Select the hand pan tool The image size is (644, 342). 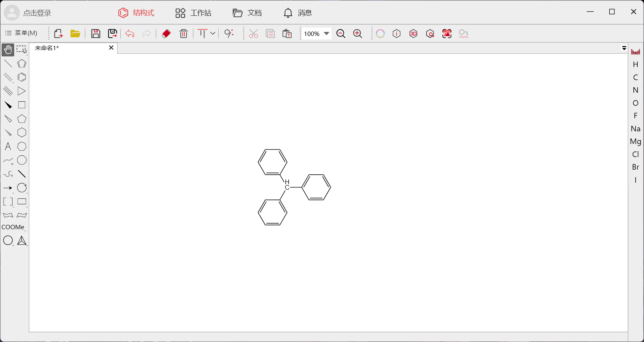click(8, 50)
